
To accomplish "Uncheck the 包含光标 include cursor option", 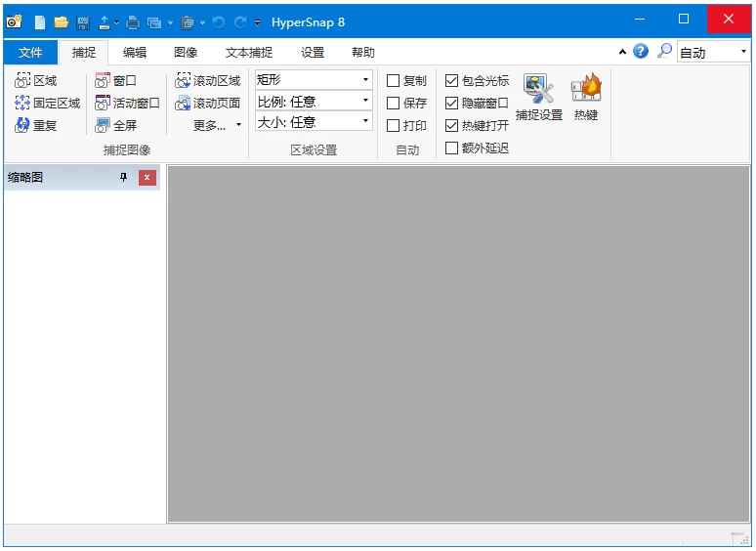I will pos(452,81).
